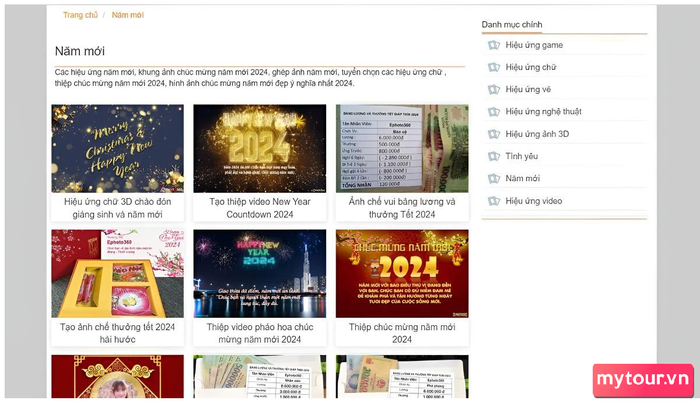700x405 pixels.
Task: Click the icon beside Tình yêu
Action: click(x=494, y=156)
